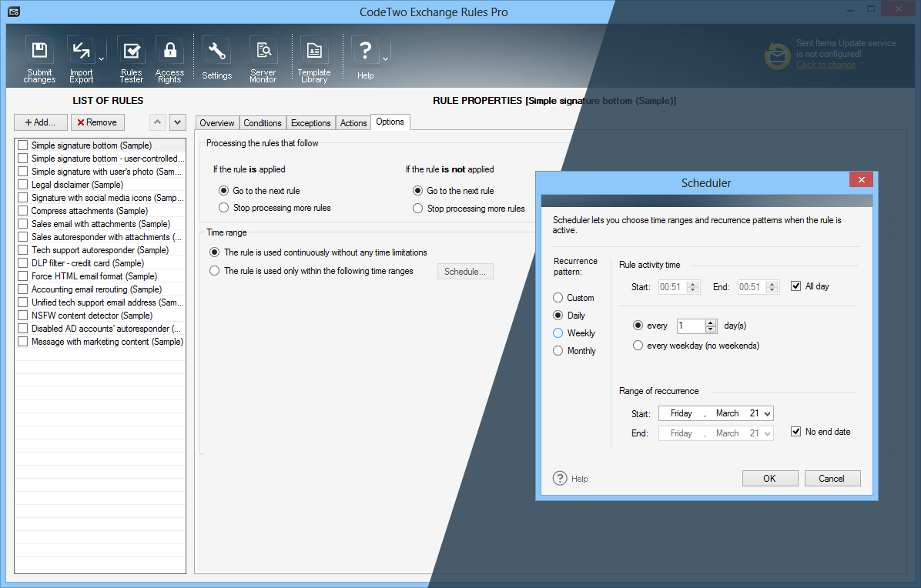The image size is (921, 588).
Task: Enable Compress attachments (Sample) rule
Action: [x=23, y=211]
